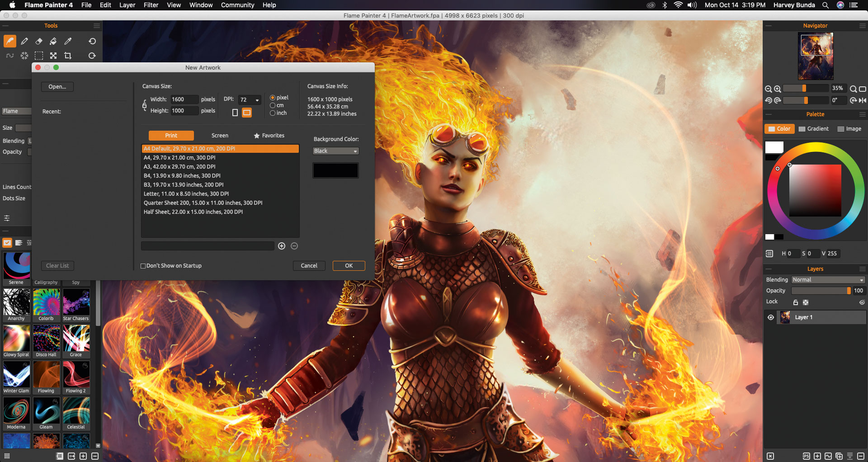Delete layer using minus icon in Layers
This screenshot has width=868, height=462.
point(861,456)
